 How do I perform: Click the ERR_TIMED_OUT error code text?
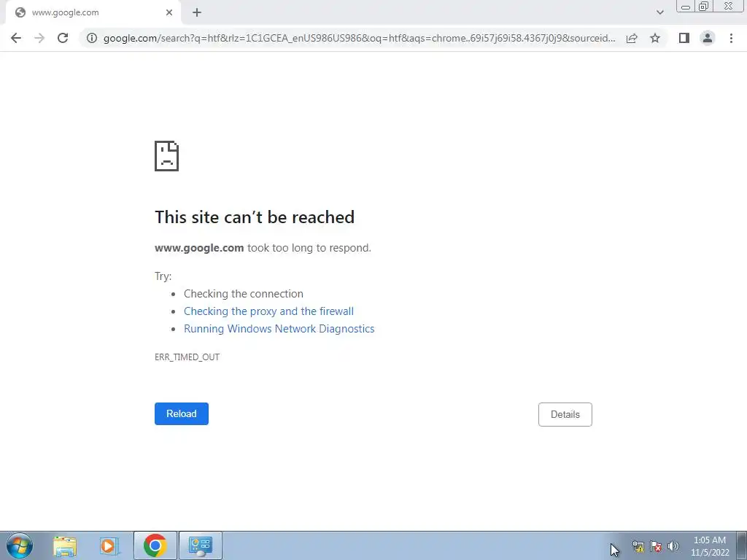[x=187, y=357]
